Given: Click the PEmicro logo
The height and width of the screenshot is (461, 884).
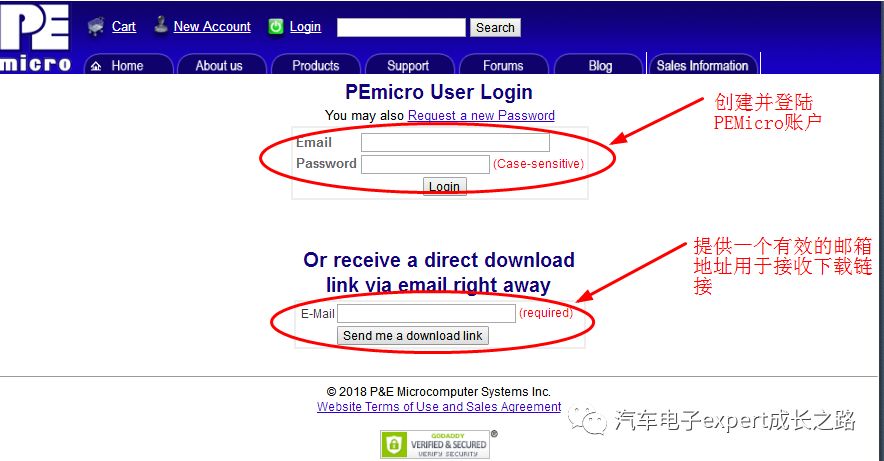Looking at the screenshot, I should pyautogui.click(x=35, y=38).
